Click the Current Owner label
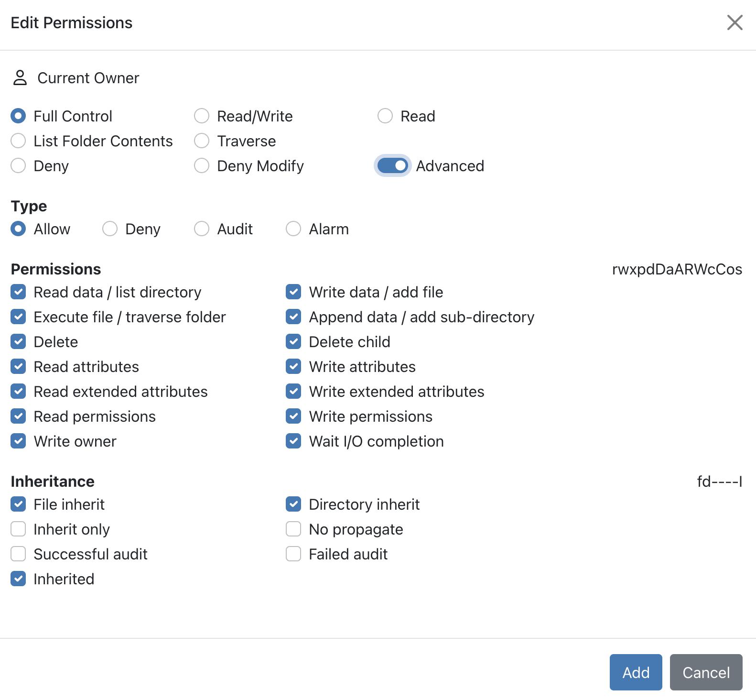 click(x=88, y=78)
